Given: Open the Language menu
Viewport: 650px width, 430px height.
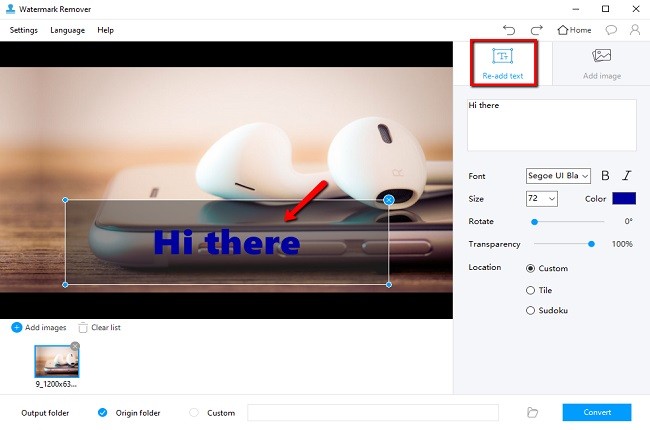Looking at the screenshot, I should (x=68, y=30).
